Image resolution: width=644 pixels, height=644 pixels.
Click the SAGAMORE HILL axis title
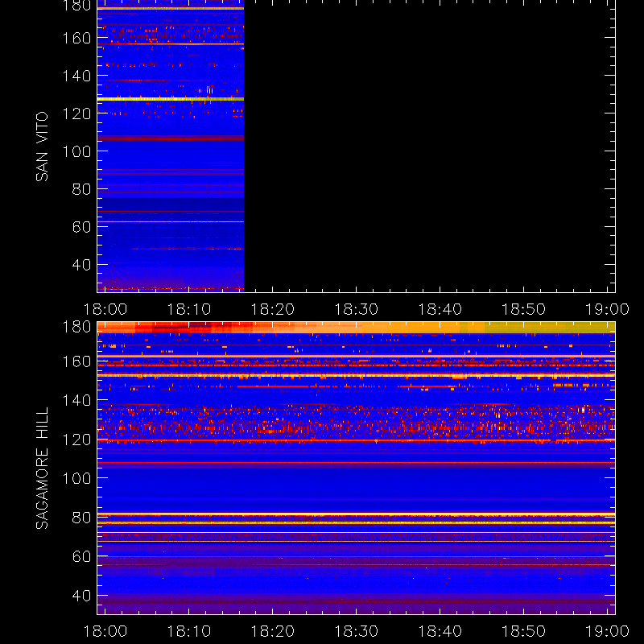pyautogui.click(x=42, y=469)
